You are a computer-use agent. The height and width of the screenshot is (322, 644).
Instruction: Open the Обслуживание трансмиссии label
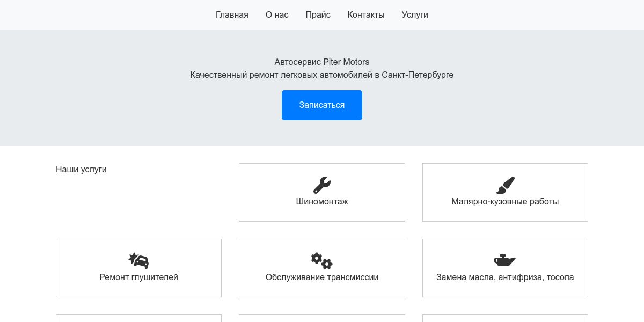(322, 277)
